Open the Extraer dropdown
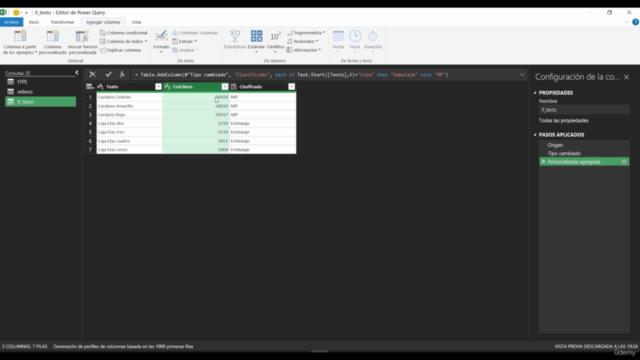Viewport: 640px width, 360px height. tap(184, 41)
